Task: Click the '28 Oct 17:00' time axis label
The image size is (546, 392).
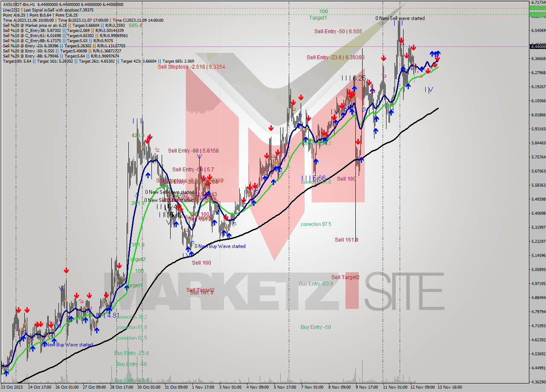Action: (121, 388)
